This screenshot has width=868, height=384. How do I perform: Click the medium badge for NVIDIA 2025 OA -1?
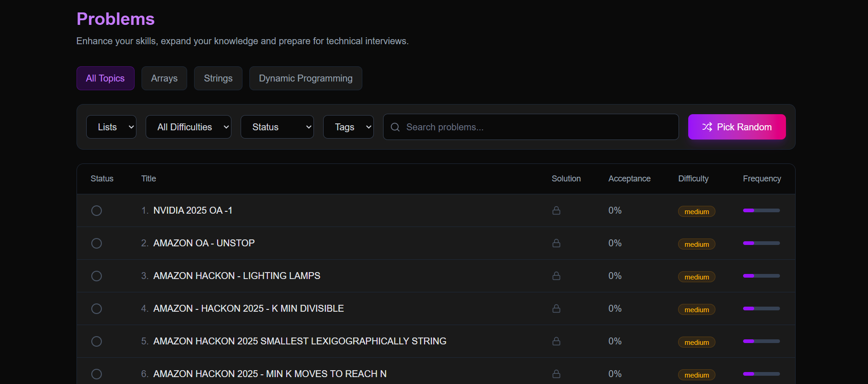pos(697,211)
